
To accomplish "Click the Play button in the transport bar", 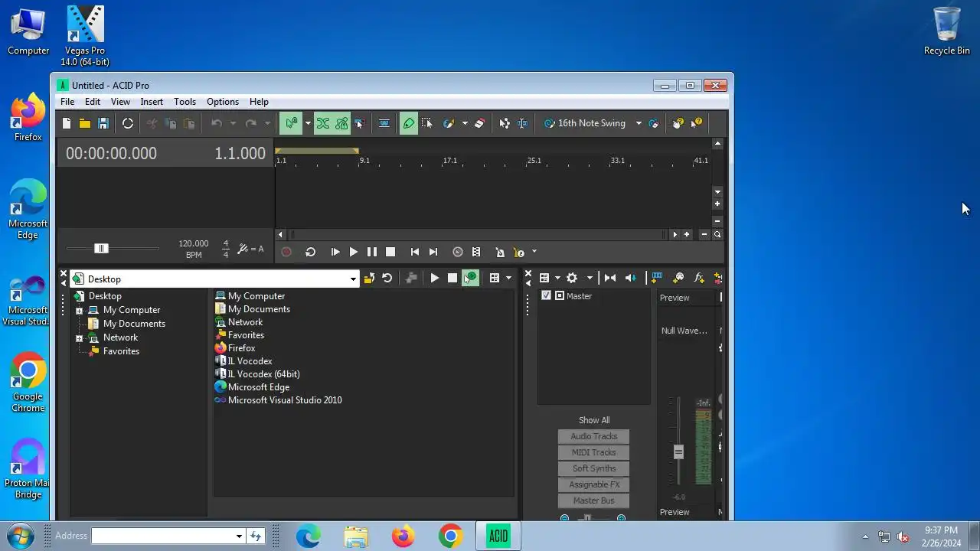I will 354,252.
